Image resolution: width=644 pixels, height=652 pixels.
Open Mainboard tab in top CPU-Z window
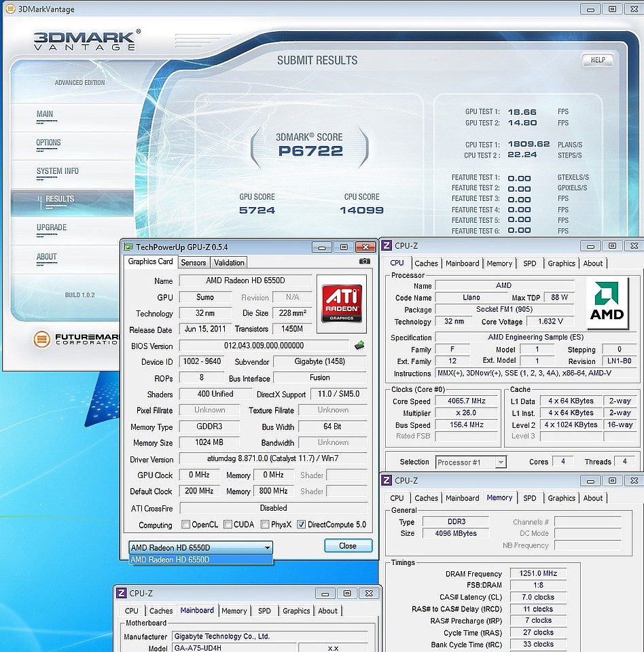click(x=462, y=264)
